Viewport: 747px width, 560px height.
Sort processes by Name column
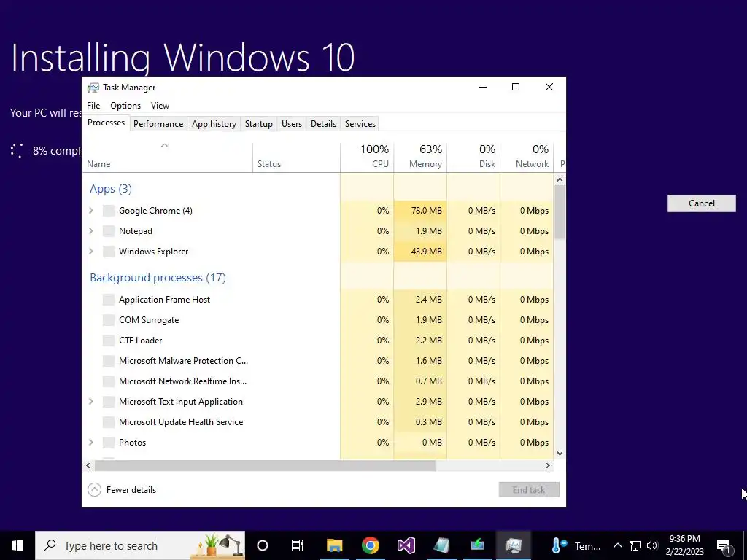coord(167,157)
